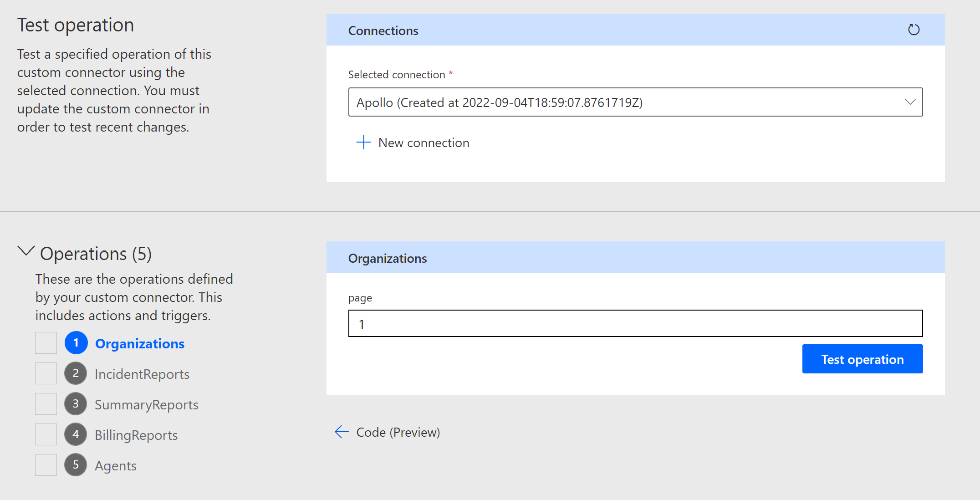Select the IncidentReports operation
Screen dimensions: 980x500
pos(142,374)
